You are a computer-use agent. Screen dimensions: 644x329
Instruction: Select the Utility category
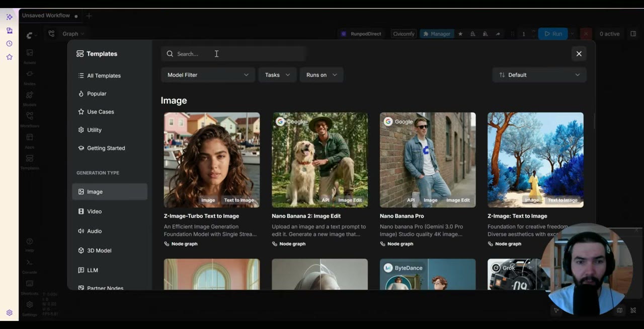tap(110, 130)
